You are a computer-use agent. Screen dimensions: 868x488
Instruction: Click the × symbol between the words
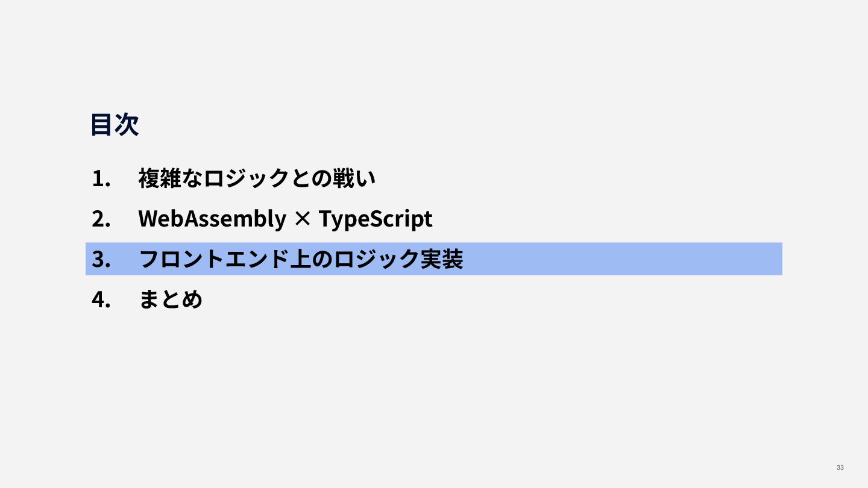click(x=302, y=219)
